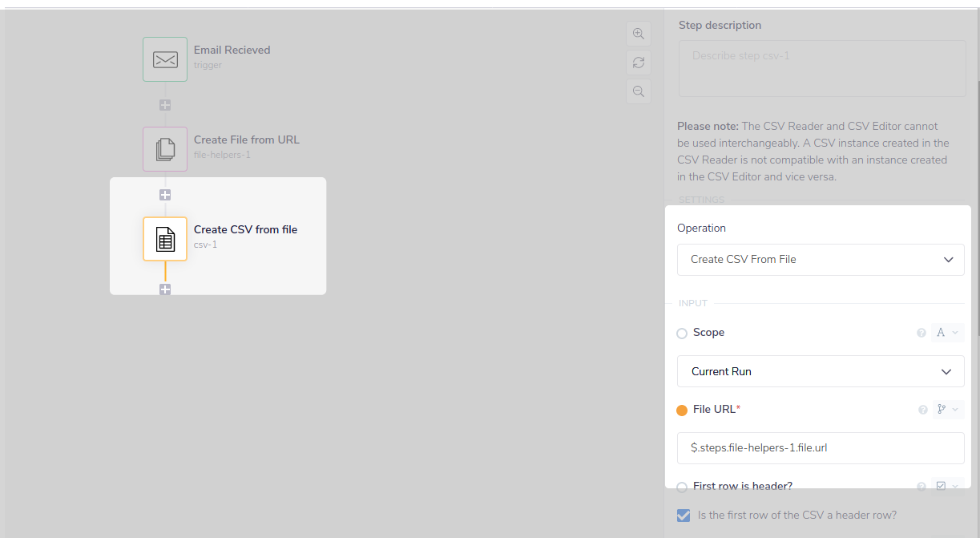
Task: Open the Current Run scope dropdown
Action: coord(820,371)
